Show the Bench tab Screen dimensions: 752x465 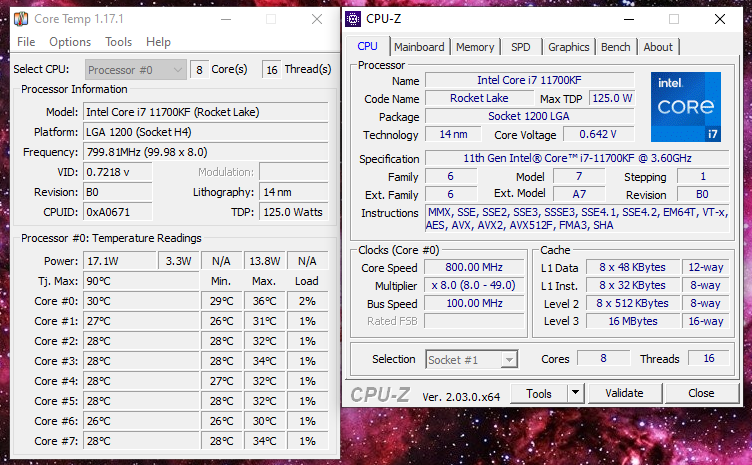615,47
